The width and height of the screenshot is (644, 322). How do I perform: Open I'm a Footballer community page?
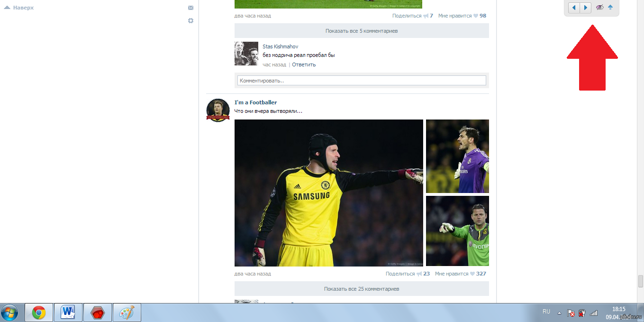coord(255,102)
